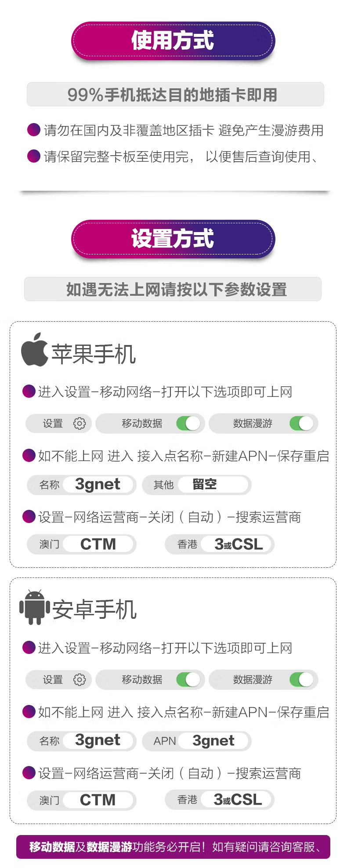Click the 99%手机抵达目的地插卡即用 bar
This screenshot has width=347, height=868.
click(x=175, y=94)
